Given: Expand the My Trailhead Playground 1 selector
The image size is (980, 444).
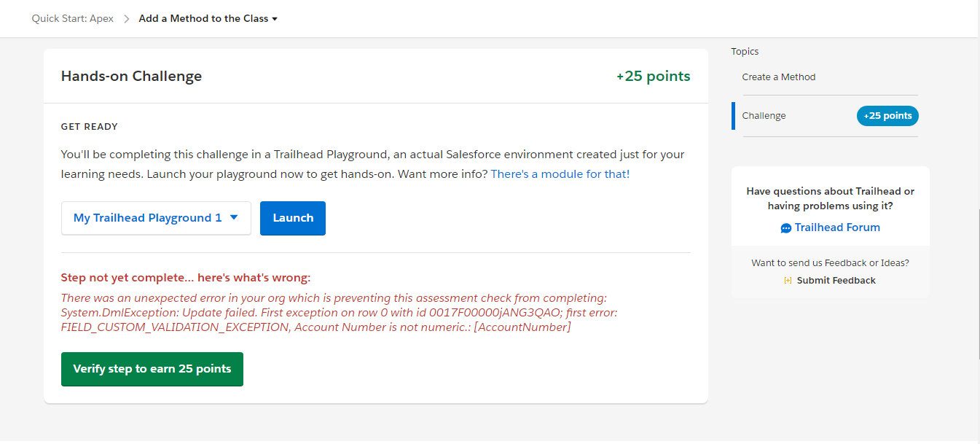Looking at the screenshot, I should tap(156, 218).
